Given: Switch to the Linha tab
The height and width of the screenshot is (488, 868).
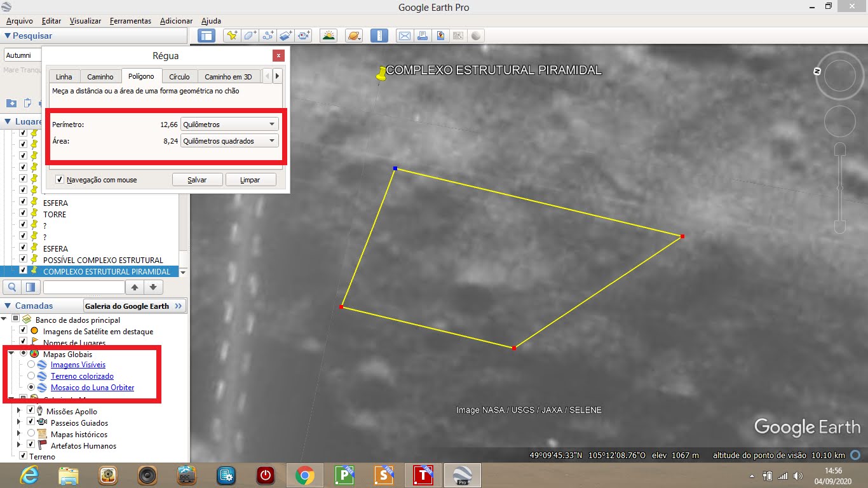Looking at the screenshot, I should 64,77.
